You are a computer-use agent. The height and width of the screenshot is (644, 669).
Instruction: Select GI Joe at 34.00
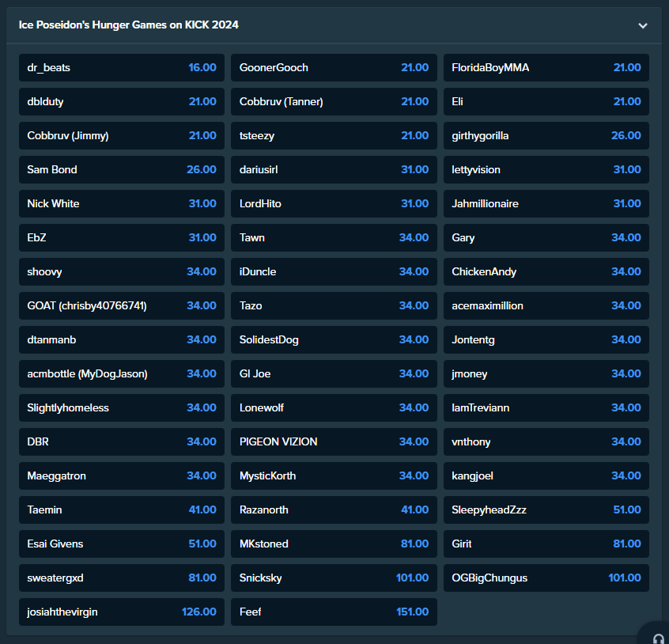click(x=334, y=374)
